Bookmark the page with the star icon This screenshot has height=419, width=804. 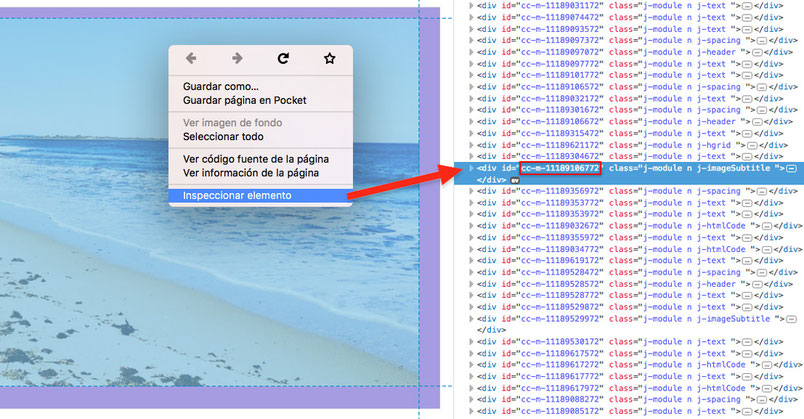[x=330, y=58]
